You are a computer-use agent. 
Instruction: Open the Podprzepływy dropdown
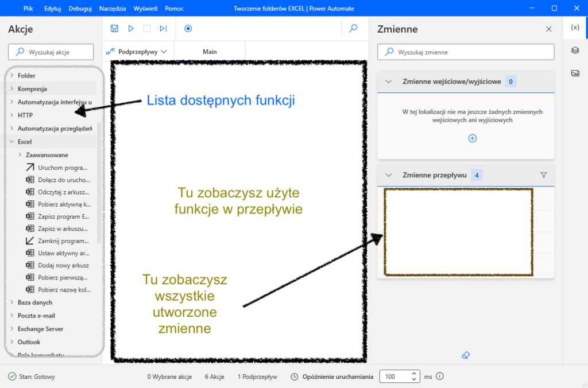[x=137, y=52]
